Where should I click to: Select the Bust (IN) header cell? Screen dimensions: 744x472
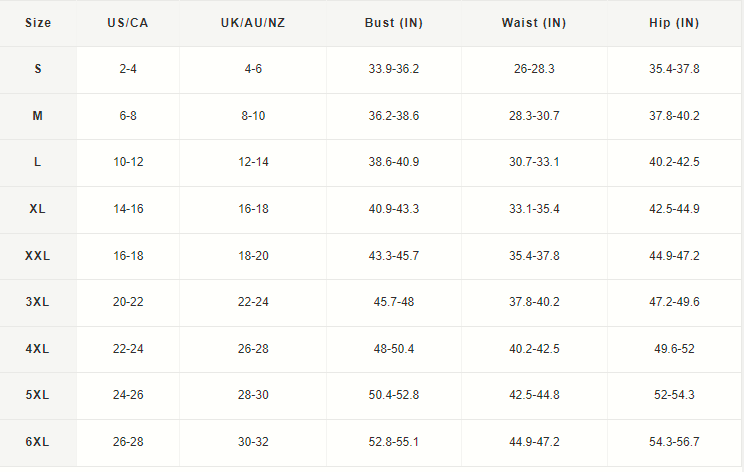click(393, 23)
